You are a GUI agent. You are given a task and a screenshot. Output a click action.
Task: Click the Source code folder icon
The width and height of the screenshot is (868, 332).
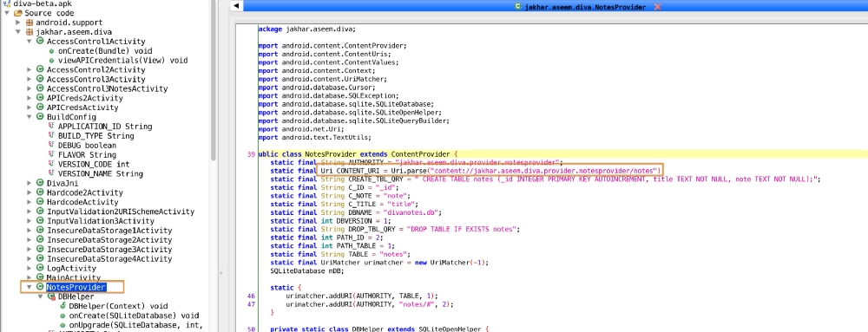click(x=18, y=13)
